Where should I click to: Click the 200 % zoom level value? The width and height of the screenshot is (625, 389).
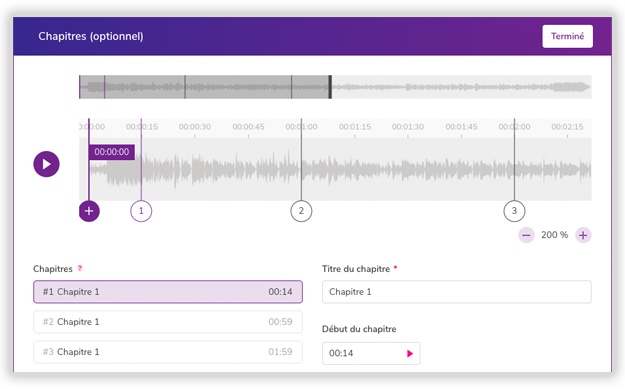pos(554,235)
